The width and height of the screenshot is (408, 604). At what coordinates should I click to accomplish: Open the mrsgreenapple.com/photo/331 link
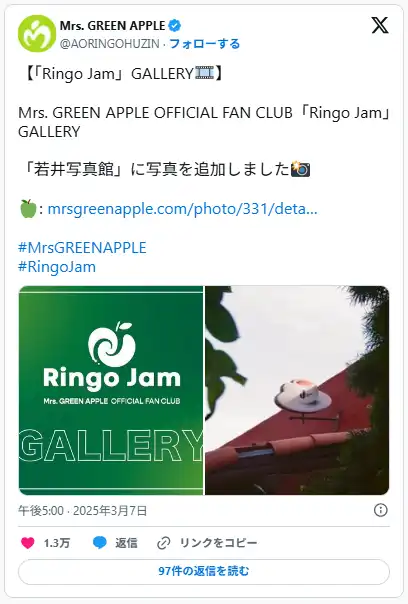tap(182, 209)
